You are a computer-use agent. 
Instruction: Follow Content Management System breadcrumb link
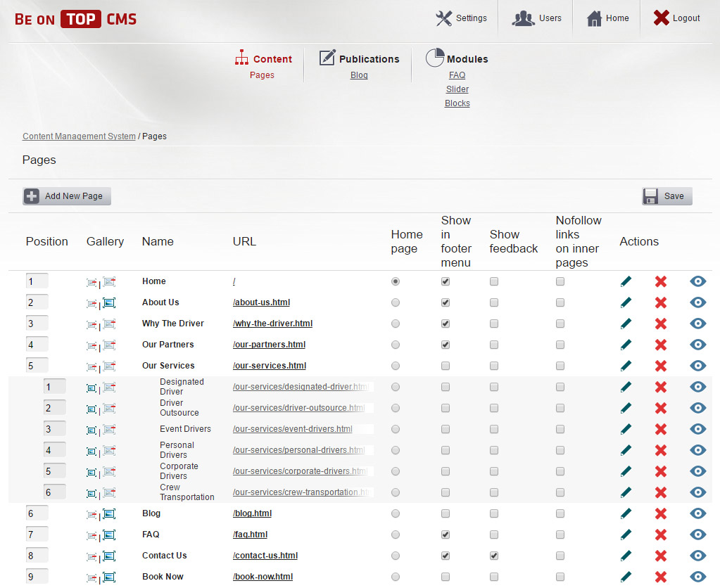click(x=79, y=136)
